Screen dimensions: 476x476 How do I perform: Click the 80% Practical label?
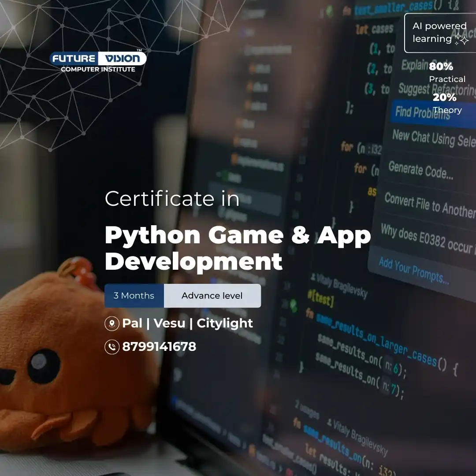point(447,73)
